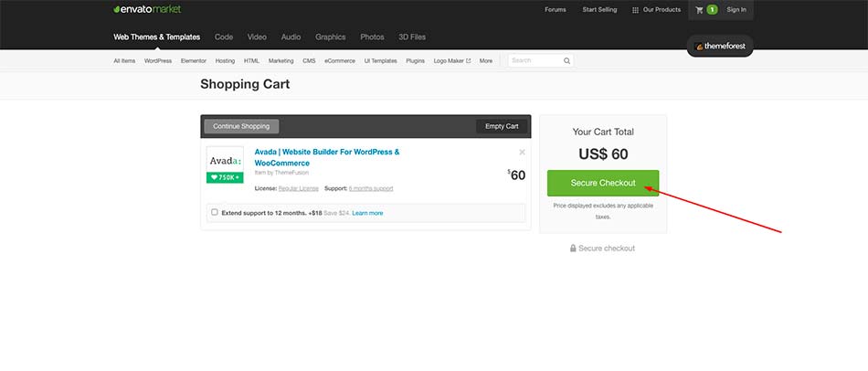The height and width of the screenshot is (371, 868).
Task: Switch to the Code tab
Action: [x=224, y=37]
